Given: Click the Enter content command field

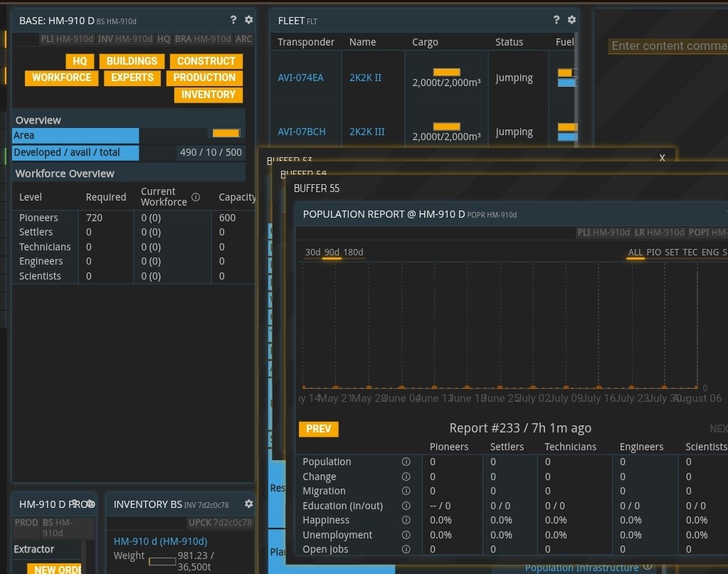Looking at the screenshot, I should (x=668, y=46).
